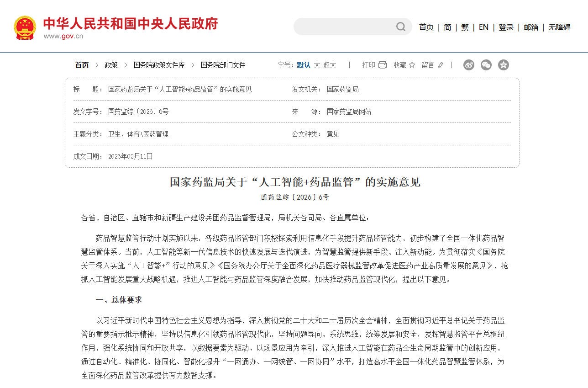Go to 政策 in breadcrumb
This screenshot has height=388, width=588.
(111, 65)
